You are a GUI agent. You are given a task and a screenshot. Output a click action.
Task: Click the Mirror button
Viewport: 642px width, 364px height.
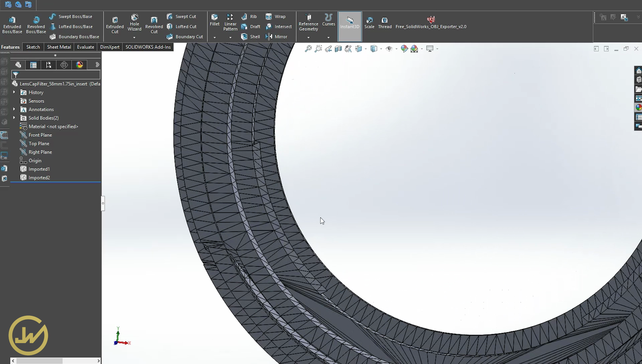[x=276, y=37]
